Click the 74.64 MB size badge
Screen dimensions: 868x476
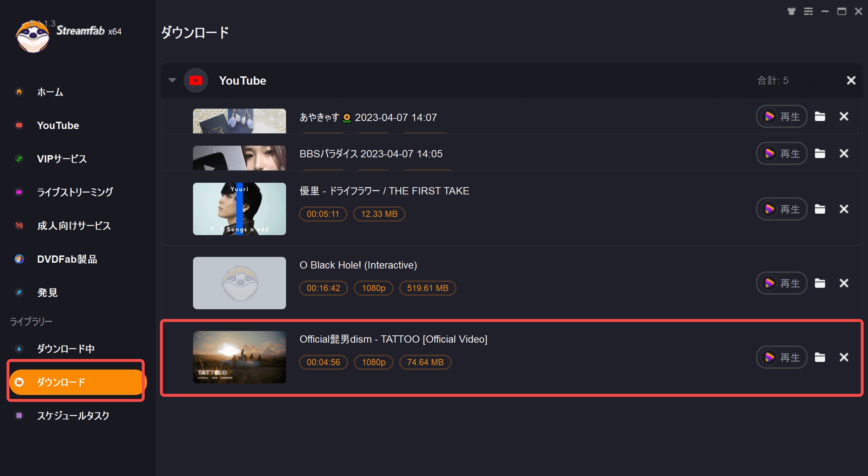click(425, 362)
